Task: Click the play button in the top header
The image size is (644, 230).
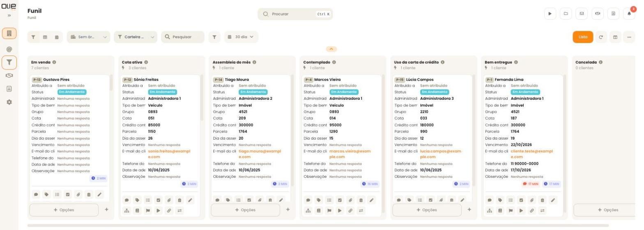Action: (550, 14)
